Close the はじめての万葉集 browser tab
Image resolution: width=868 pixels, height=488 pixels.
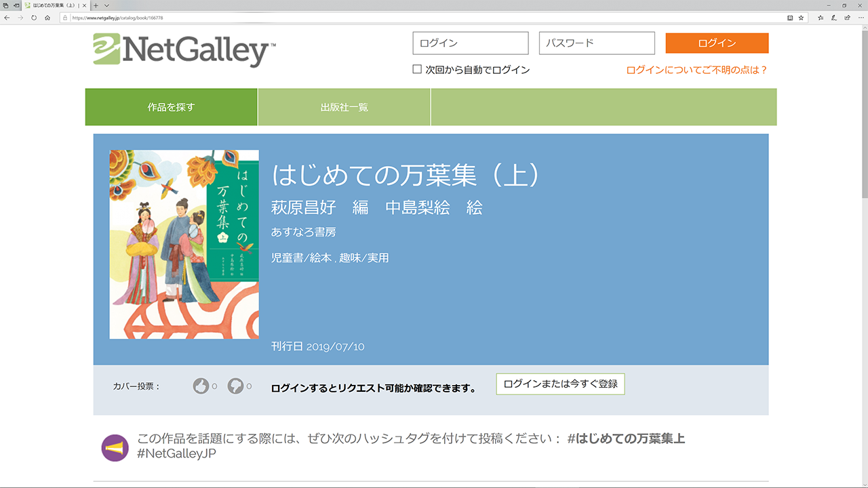84,5
